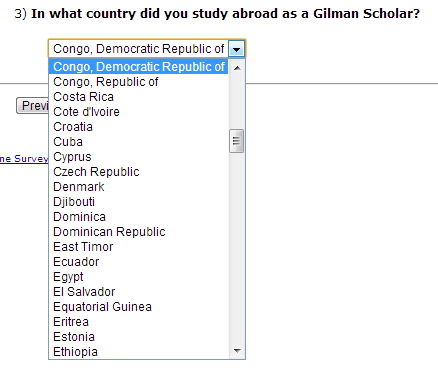Viewport: 438px width, 371px height.
Task: Choose Dominican Republic option
Action: click(x=139, y=232)
